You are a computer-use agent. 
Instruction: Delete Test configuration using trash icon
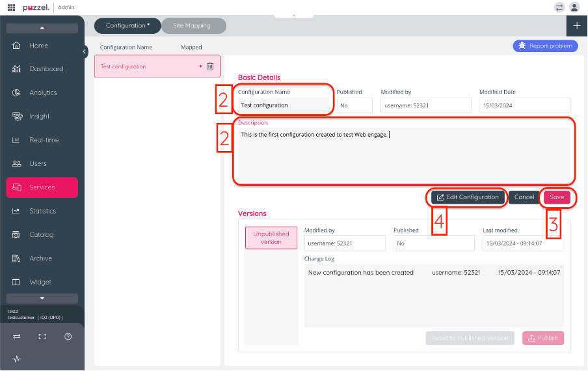coord(210,66)
